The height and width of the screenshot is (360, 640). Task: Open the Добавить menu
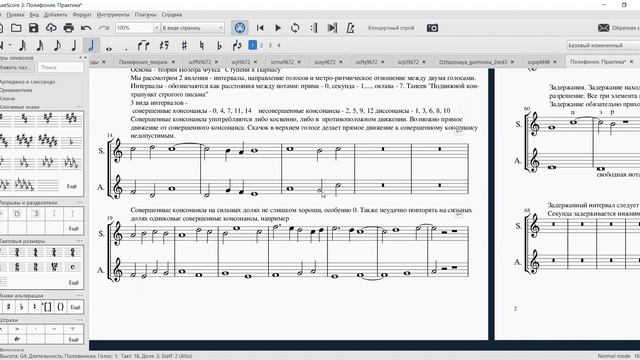point(55,14)
